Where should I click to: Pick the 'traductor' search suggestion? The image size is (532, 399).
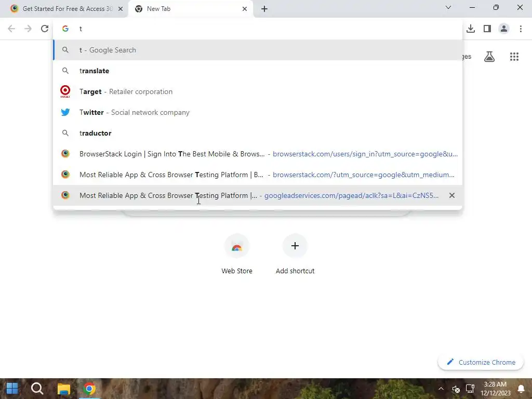(258, 133)
